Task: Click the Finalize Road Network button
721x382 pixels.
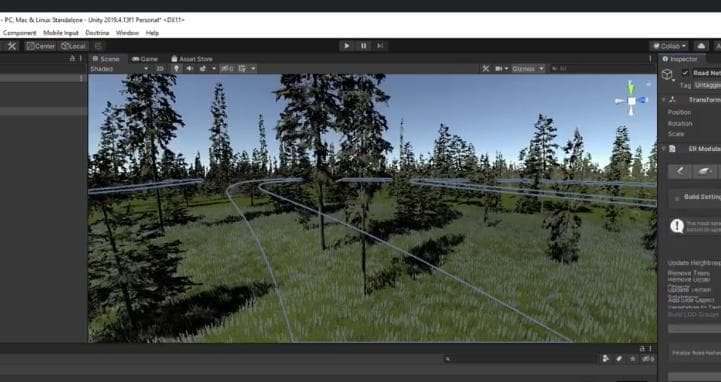Action: [x=695, y=353]
